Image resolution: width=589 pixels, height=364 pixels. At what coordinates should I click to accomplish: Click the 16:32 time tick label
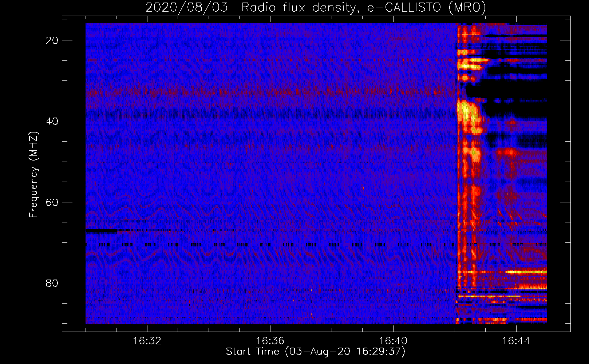tap(147, 341)
